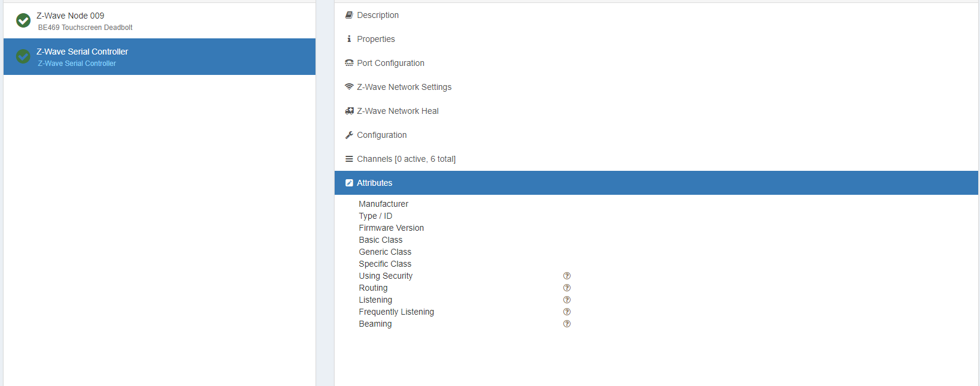980x386 pixels.
Task: Click the help icon for Listening
Action: point(567,300)
